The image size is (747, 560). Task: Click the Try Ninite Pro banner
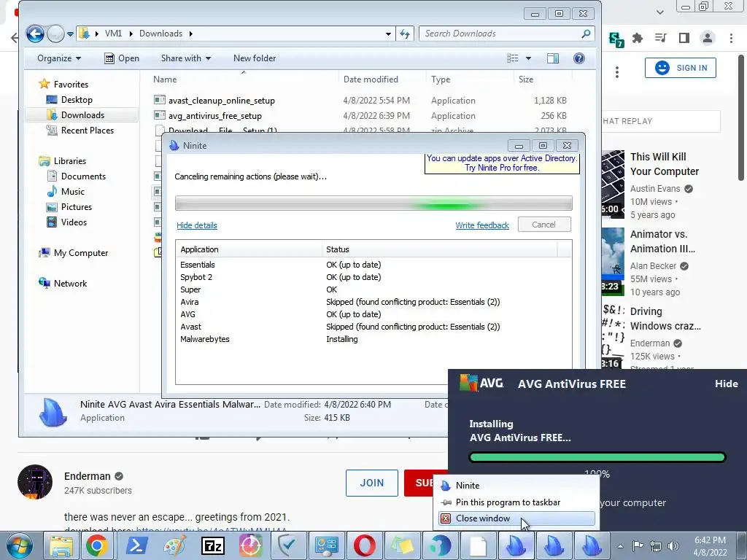click(x=502, y=163)
